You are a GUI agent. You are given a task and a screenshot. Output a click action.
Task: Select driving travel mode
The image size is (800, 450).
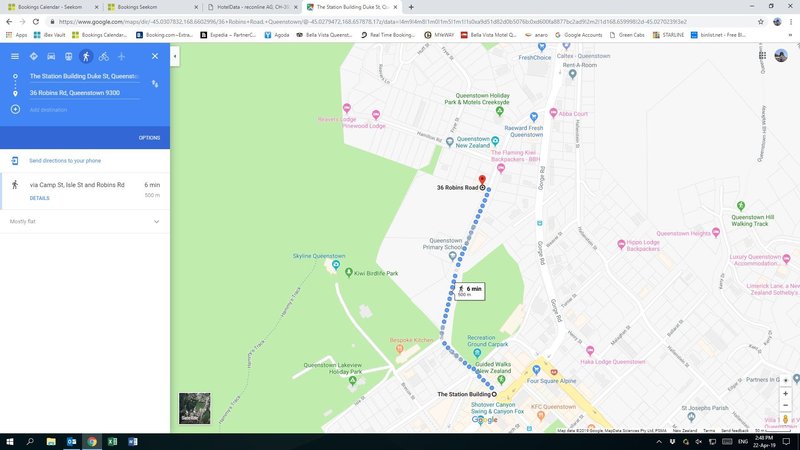tap(50, 56)
